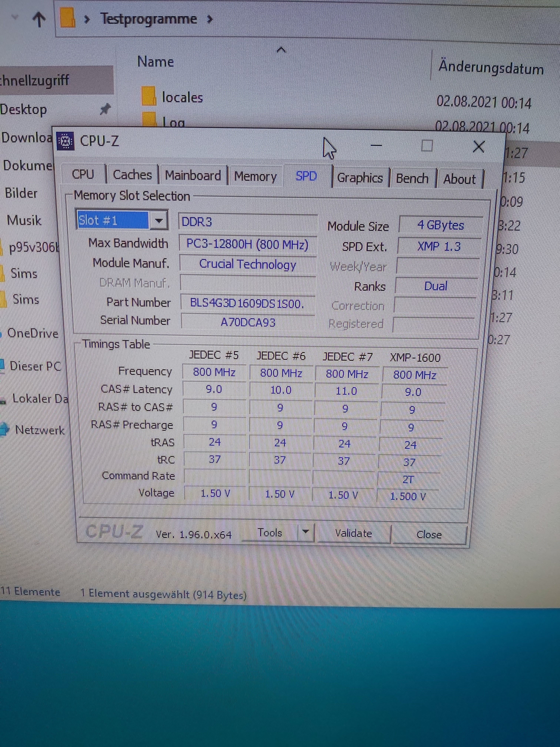Switch to the Mainboard tab
The image size is (560, 747).
[193, 176]
